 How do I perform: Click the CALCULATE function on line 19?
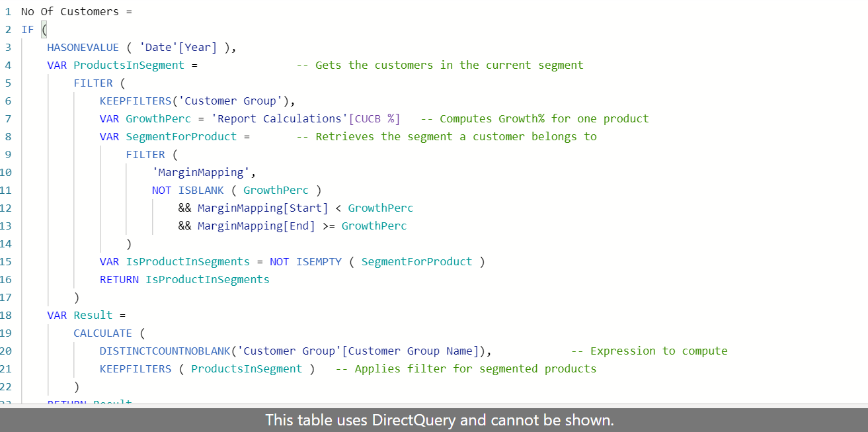click(102, 333)
